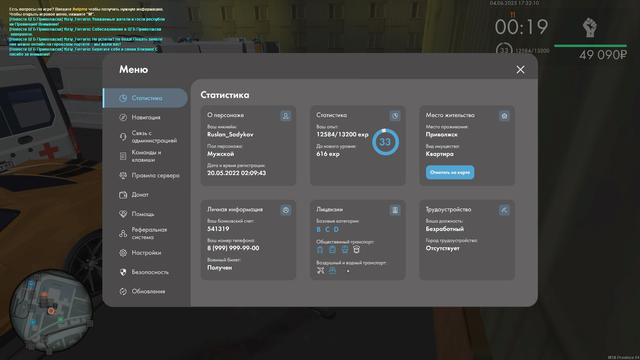
Task: Click the green bar above the money HUD
Action: click(590, 46)
